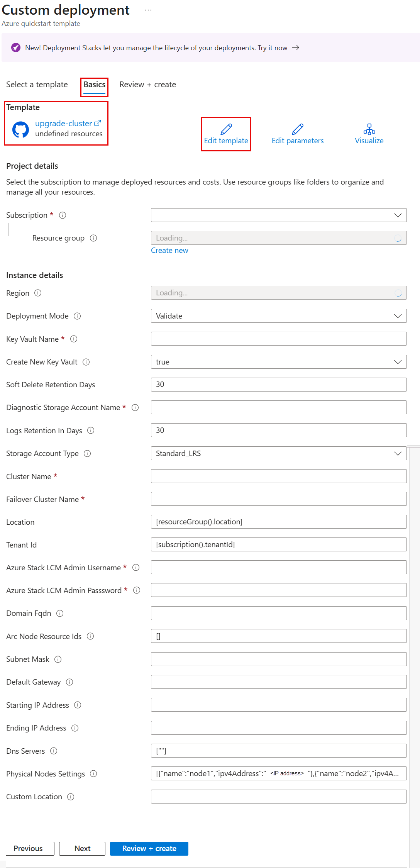Open the Visualize diagram icon

click(369, 129)
